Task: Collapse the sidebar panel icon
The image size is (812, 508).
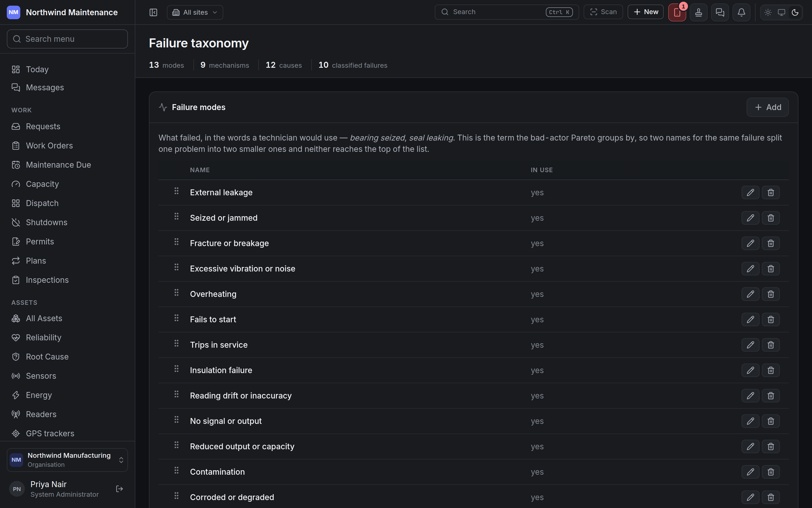Action: coord(153,12)
